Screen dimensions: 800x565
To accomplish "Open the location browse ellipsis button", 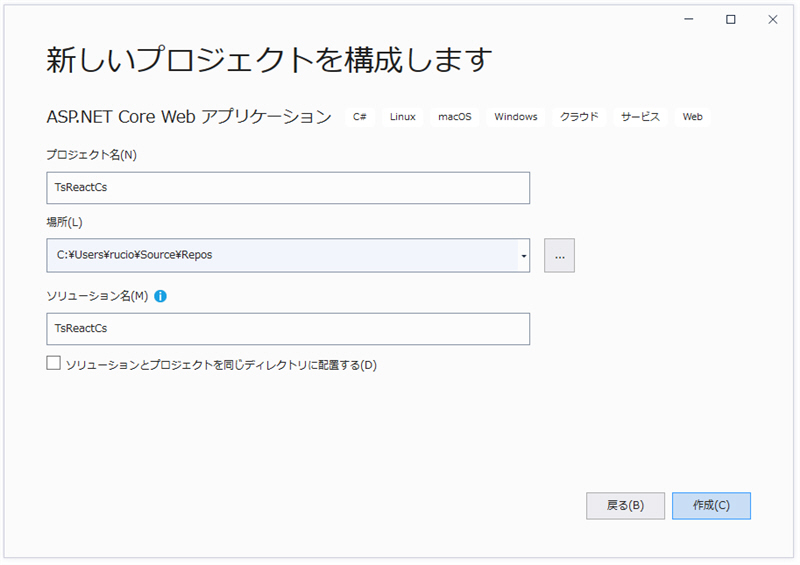I will pyautogui.click(x=559, y=255).
